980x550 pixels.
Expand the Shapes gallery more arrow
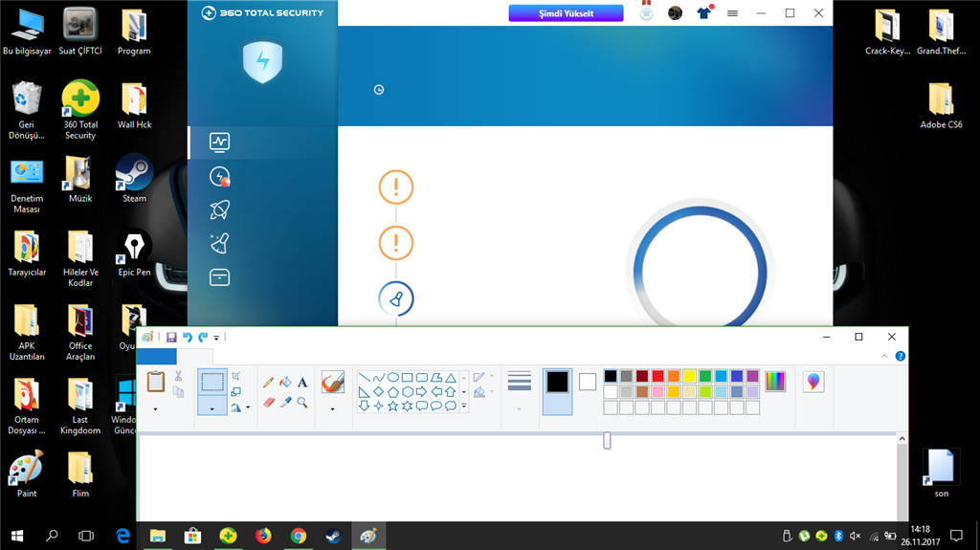tap(464, 406)
